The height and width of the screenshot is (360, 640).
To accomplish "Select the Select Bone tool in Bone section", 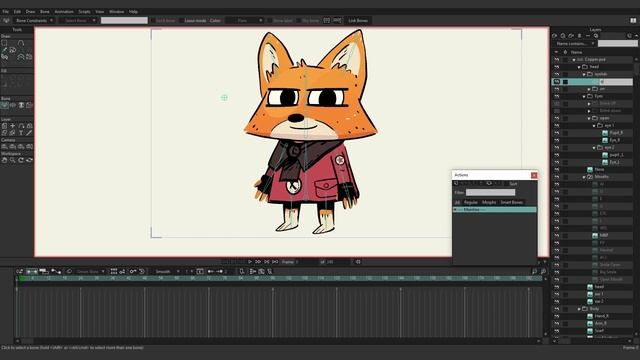I will pos(4,105).
